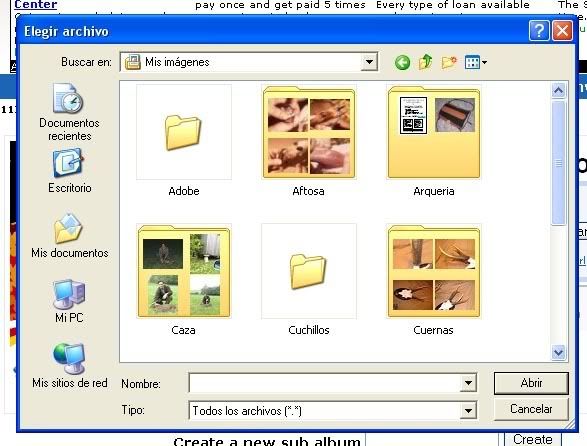Select the Cuernas folder thumbnail

click(x=434, y=271)
